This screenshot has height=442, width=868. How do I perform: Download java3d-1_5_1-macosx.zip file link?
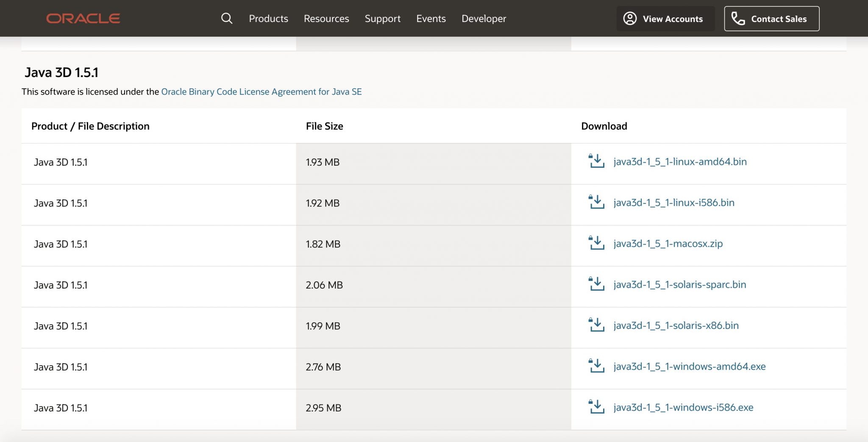(x=668, y=244)
